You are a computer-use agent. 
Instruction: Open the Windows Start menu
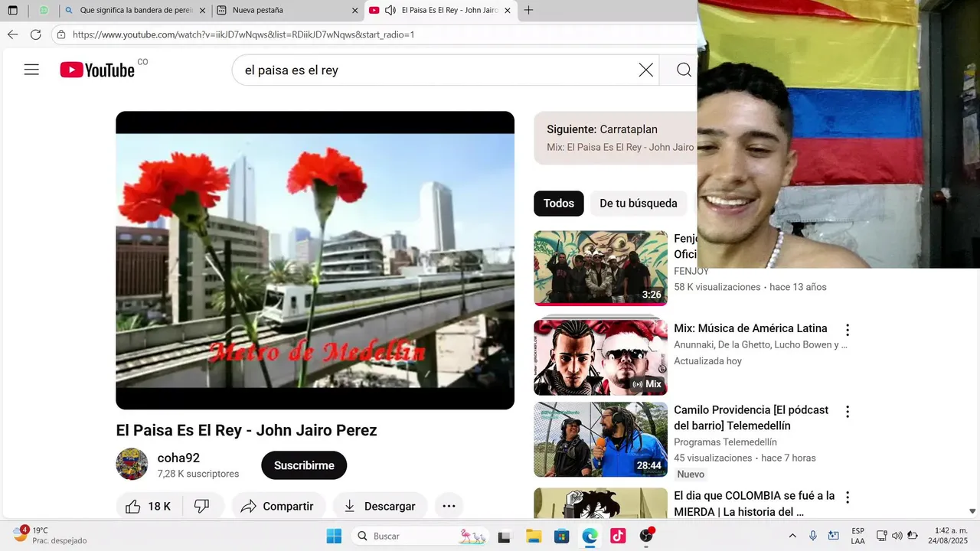(x=334, y=536)
